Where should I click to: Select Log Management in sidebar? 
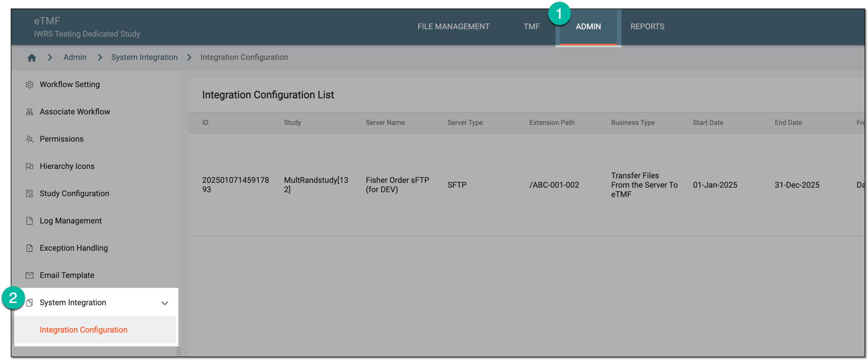[70, 221]
